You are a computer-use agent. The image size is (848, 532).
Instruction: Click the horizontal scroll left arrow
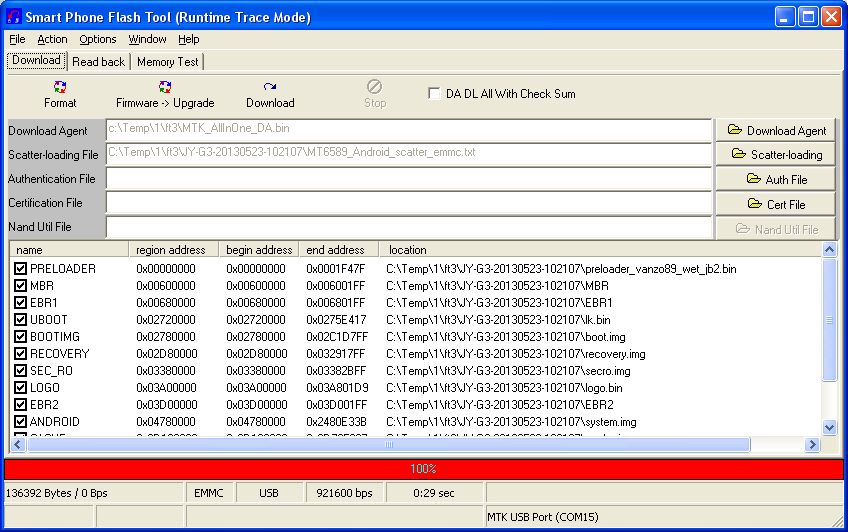[17, 444]
